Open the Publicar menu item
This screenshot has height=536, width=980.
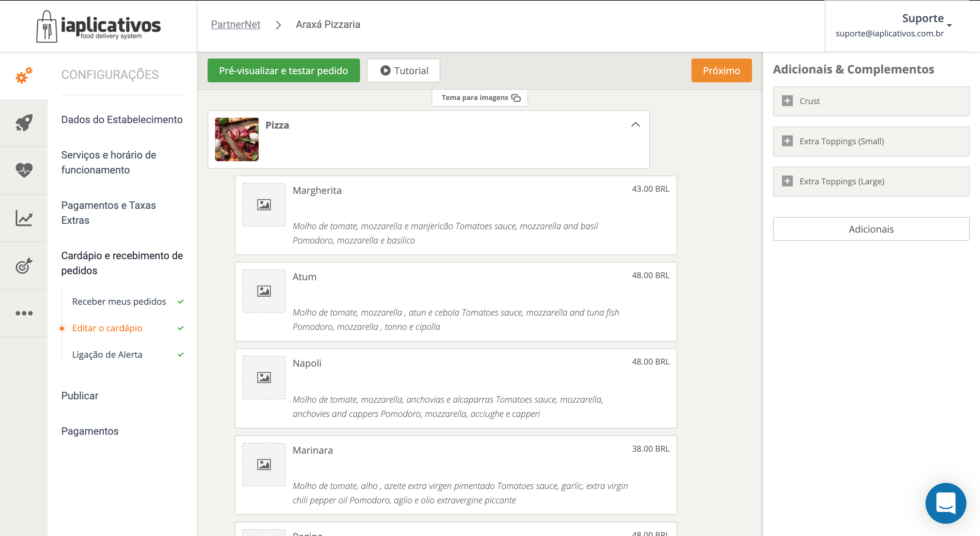pyautogui.click(x=80, y=396)
